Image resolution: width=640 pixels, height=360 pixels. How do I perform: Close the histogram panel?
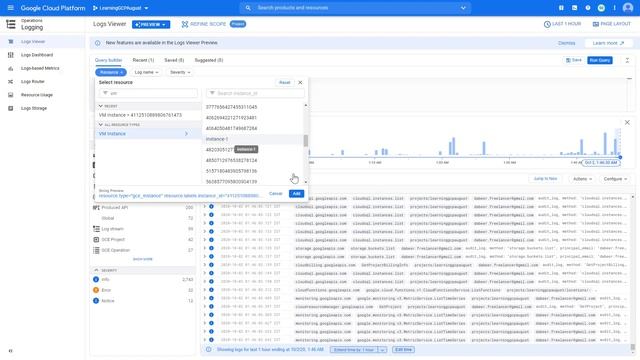coord(627,122)
